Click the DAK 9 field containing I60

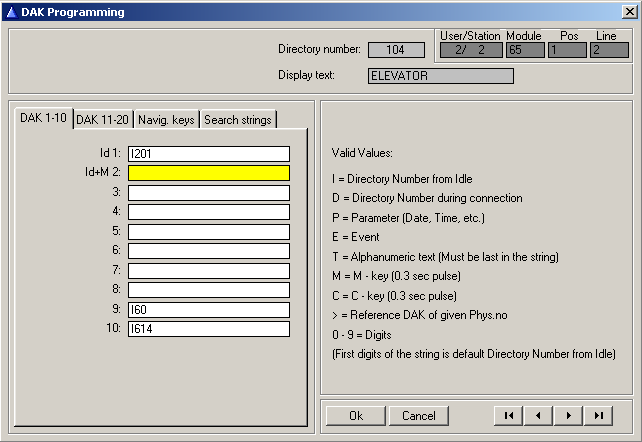[x=208, y=310]
